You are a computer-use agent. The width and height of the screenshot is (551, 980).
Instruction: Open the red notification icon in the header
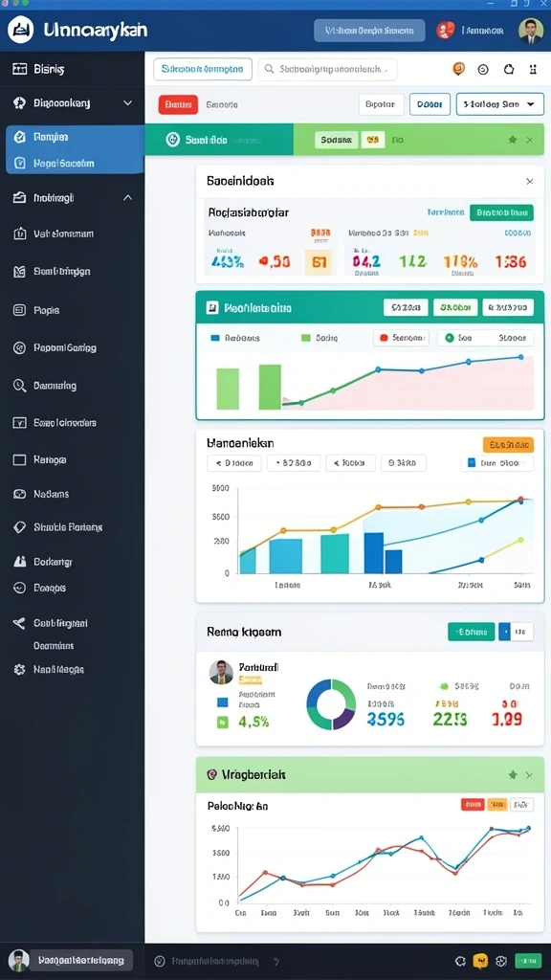click(x=446, y=30)
